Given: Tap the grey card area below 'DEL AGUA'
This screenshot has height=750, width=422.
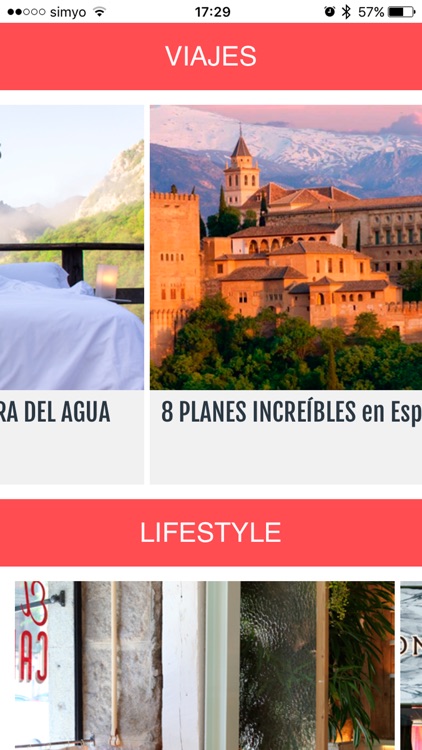Looking at the screenshot, I should click(x=72, y=454).
